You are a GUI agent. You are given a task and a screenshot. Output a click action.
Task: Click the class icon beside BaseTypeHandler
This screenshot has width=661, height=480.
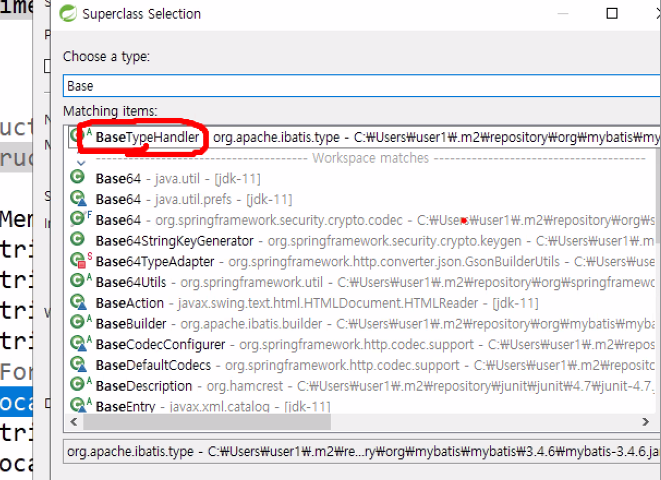click(x=79, y=136)
